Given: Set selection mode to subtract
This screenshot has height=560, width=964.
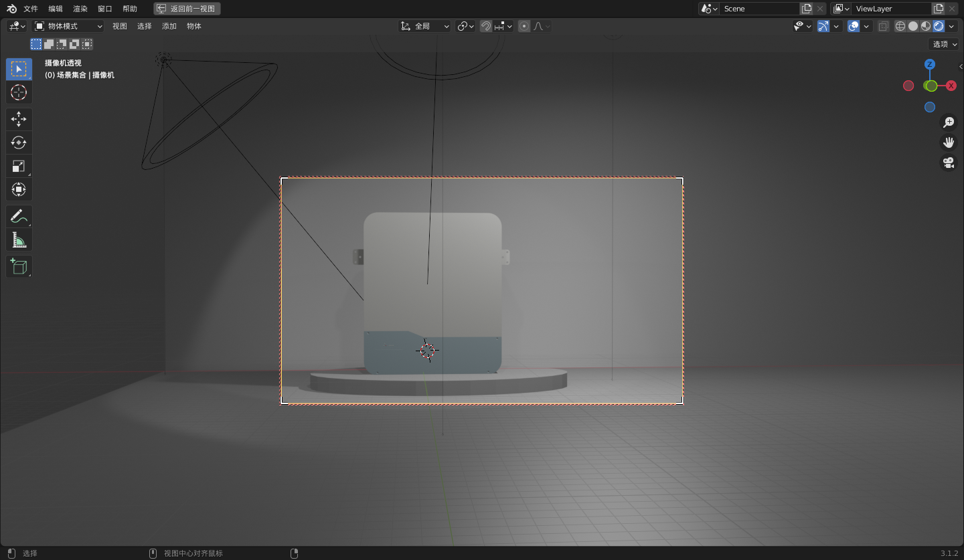Looking at the screenshot, I should [x=62, y=44].
